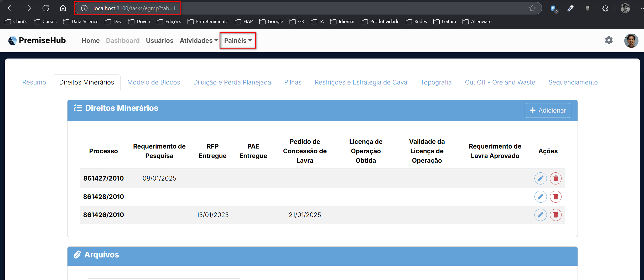Viewport: 644px width, 280px height.
Task: Edit process 861427/2010 with pencil icon
Action: pos(541,178)
